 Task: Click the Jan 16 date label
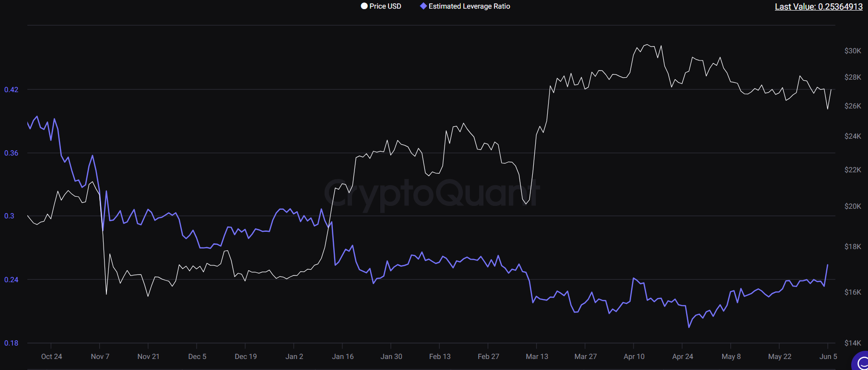[342, 357]
